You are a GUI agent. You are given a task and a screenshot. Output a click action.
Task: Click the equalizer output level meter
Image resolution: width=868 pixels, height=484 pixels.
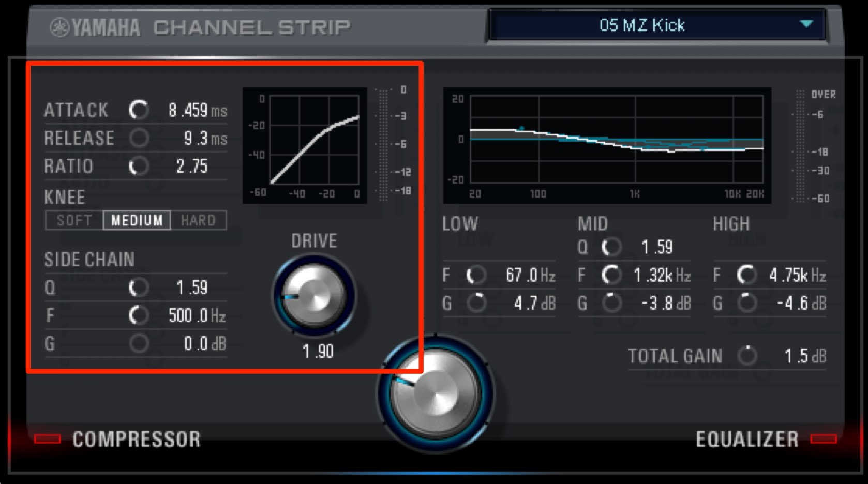(800, 146)
